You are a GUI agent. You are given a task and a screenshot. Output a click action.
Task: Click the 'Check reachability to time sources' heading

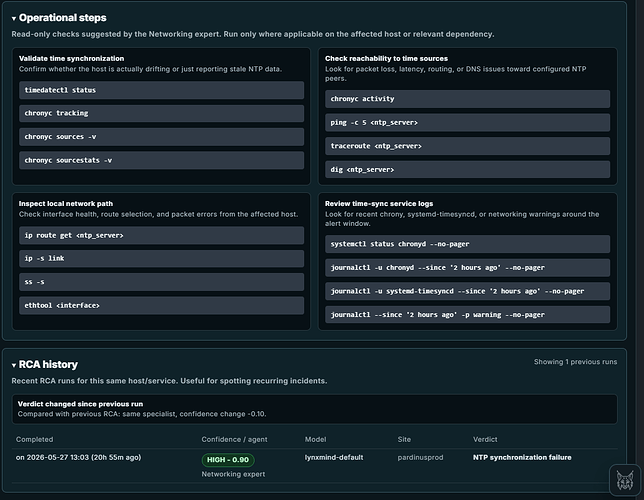click(386, 58)
